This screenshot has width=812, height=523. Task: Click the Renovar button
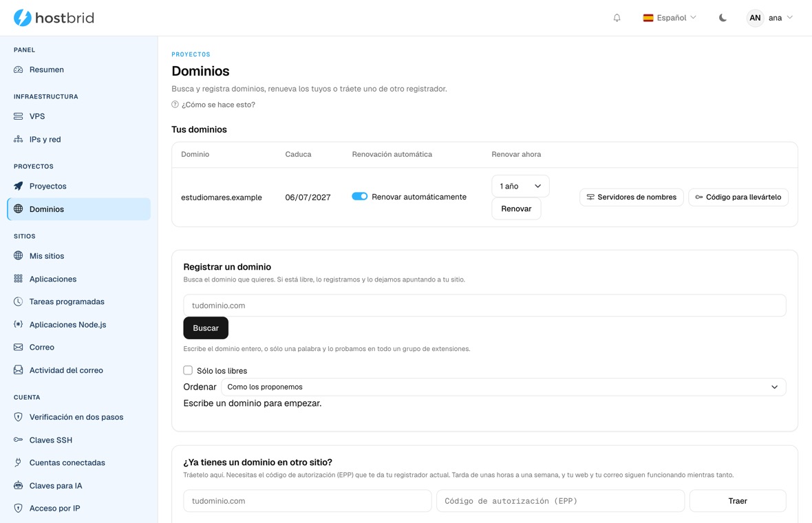[516, 209]
